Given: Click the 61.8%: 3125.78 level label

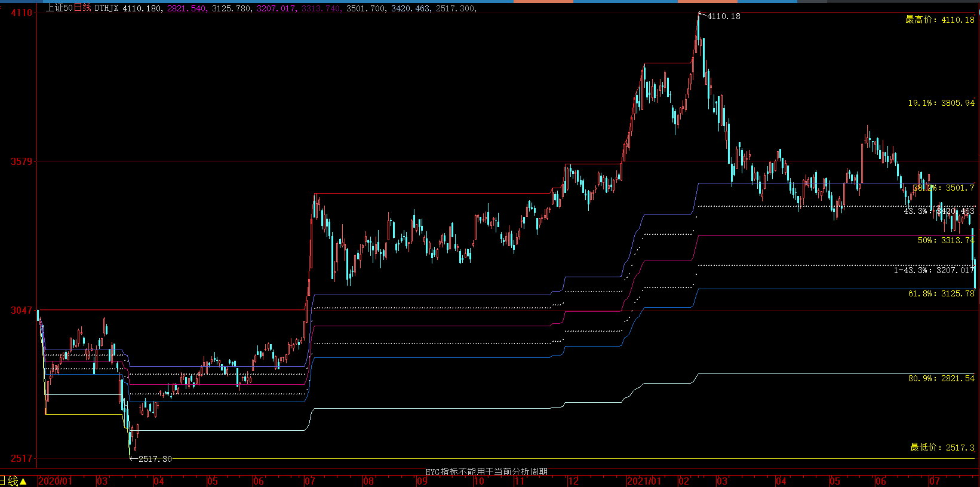Looking at the screenshot, I should click(941, 293).
